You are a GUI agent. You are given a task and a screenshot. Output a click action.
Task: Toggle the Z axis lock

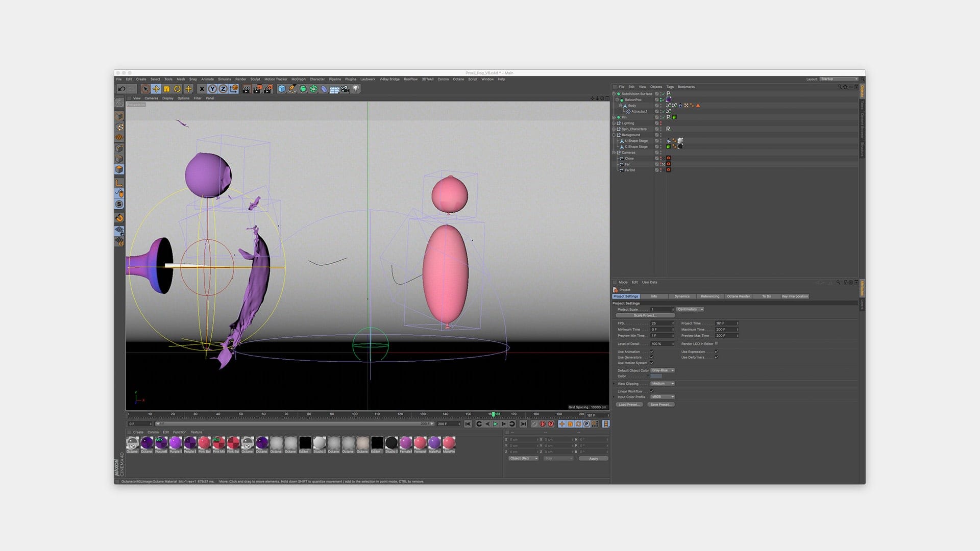click(x=223, y=89)
